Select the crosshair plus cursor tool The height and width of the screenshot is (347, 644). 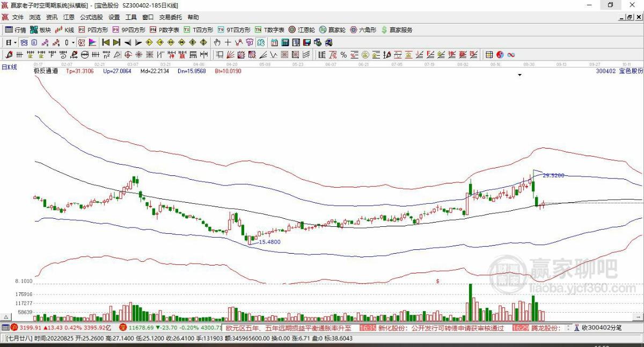228,42
